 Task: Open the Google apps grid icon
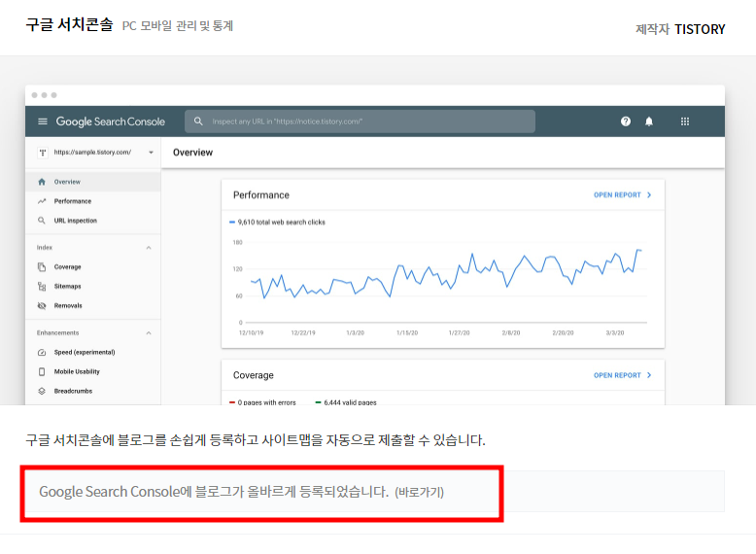[x=685, y=121]
